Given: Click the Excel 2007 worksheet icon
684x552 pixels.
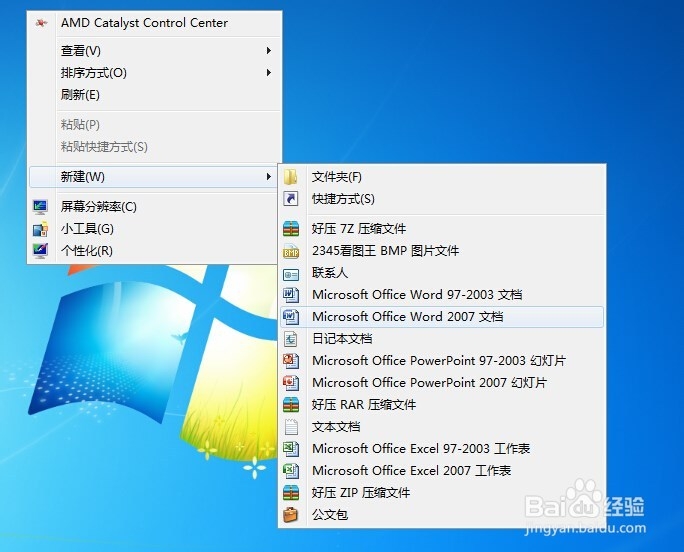Looking at the screenshot, I should click(x=291, y=470).
